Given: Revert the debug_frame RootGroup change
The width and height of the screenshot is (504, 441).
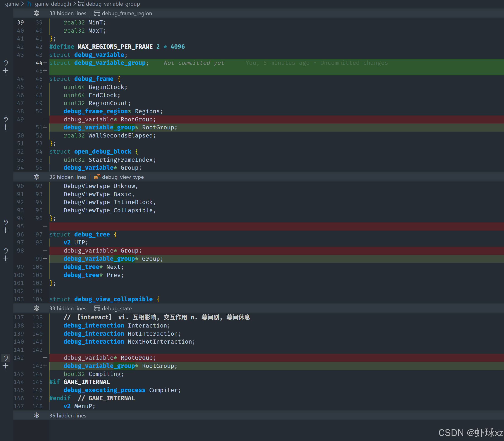Looking at the screenshot, I should coord(5,120).
